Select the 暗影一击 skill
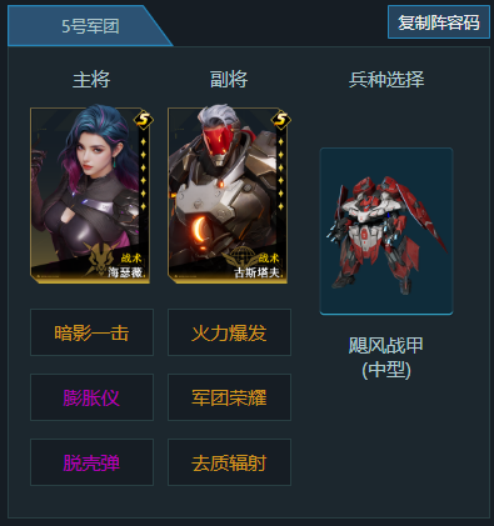The image size is (494, 527). [92, 333]
